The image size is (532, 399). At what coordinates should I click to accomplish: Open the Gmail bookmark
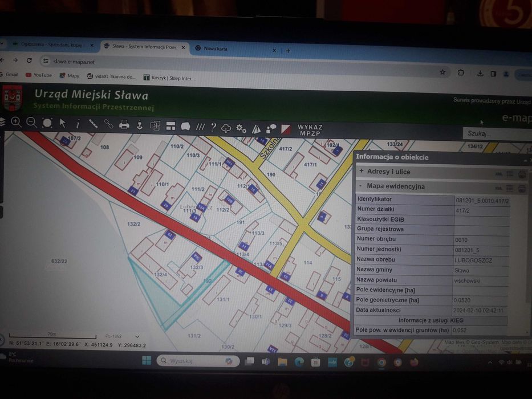click(x=9, y=74)
